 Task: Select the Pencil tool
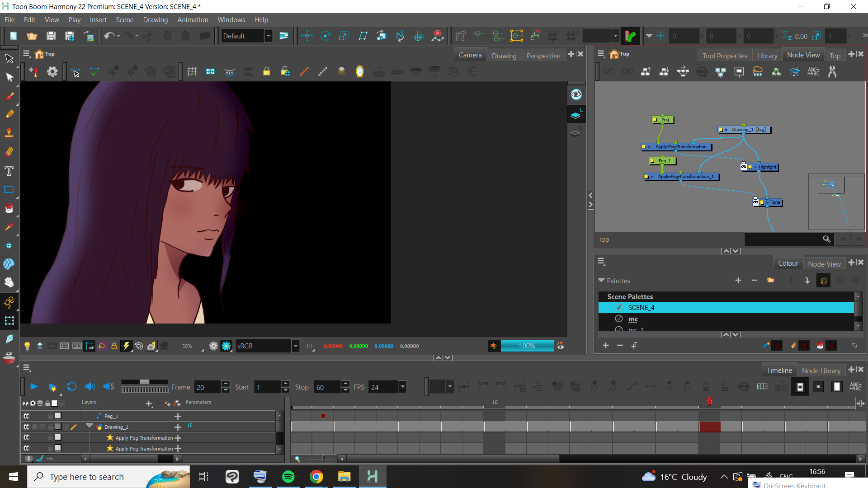(9, 114)
